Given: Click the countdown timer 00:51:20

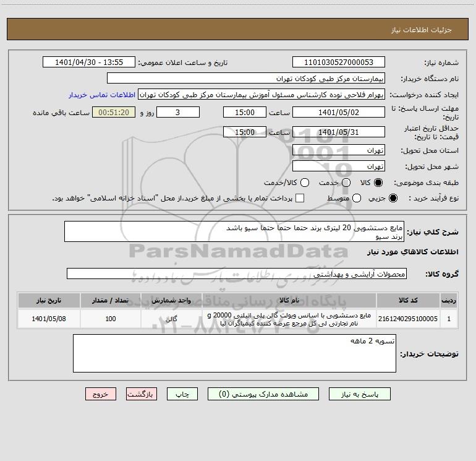Looking at the screenshot, I should coord(114,113).
